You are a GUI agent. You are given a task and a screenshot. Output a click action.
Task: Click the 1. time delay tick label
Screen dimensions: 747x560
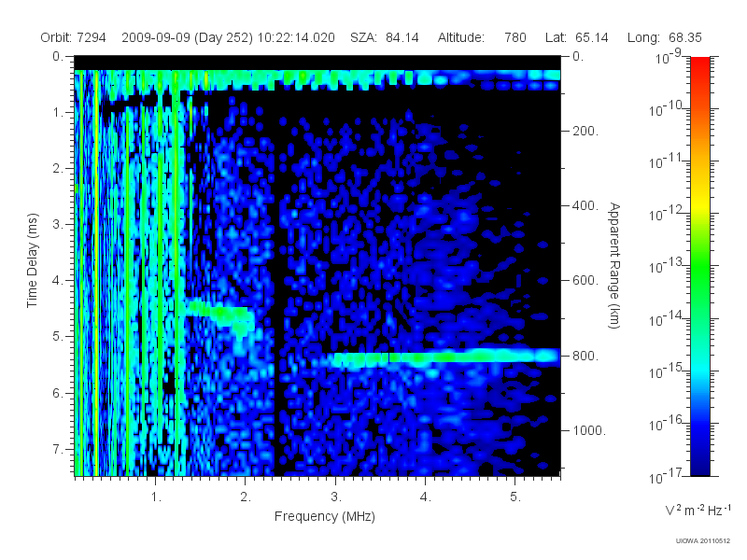point(58,112)
